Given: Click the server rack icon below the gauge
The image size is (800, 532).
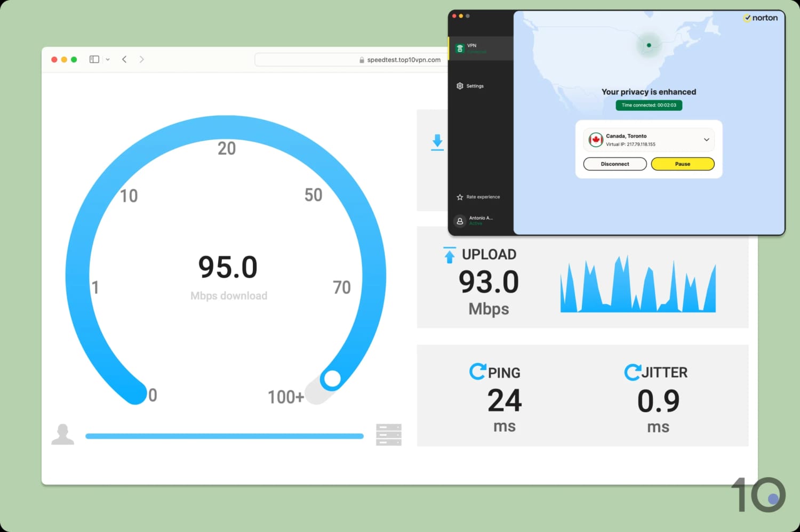Looking at the screenshot, I should point(389,435).
